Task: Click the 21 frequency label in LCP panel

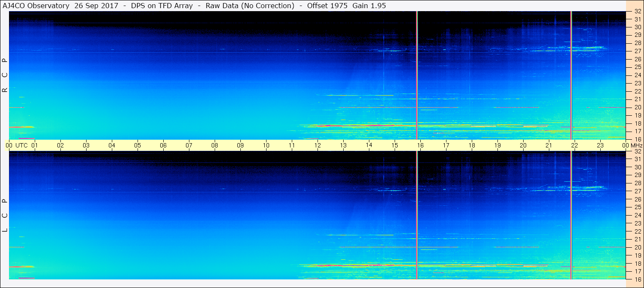Action: pos(637,239)
